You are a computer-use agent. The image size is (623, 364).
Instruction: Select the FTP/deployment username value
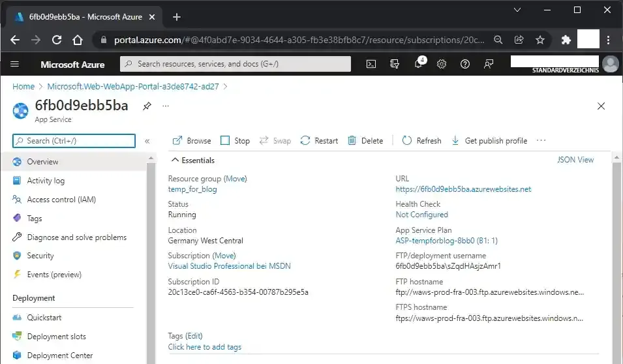(448, 266)
